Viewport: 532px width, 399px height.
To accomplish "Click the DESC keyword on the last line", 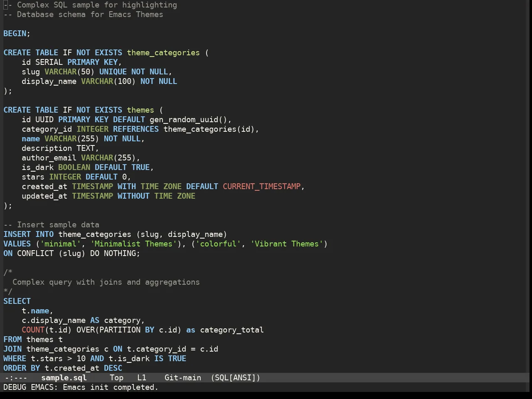I will [113, 368].
